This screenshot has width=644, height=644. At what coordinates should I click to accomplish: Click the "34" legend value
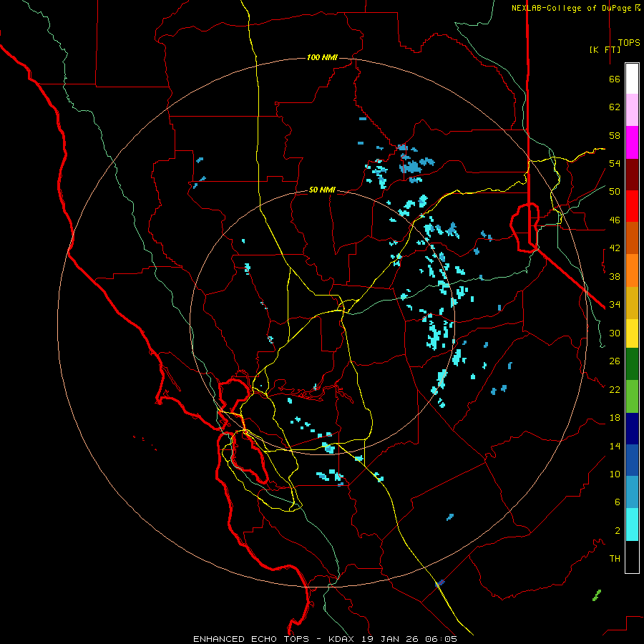[x=615, y=305]
